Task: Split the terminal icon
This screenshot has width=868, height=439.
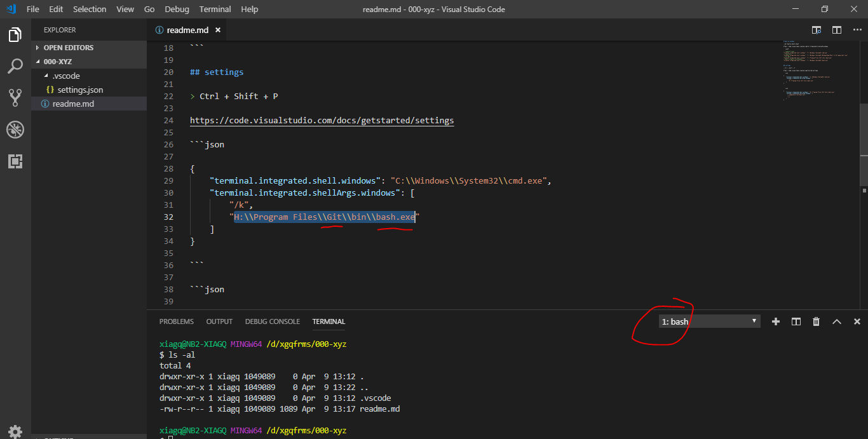Action: (x=796, y=321)
